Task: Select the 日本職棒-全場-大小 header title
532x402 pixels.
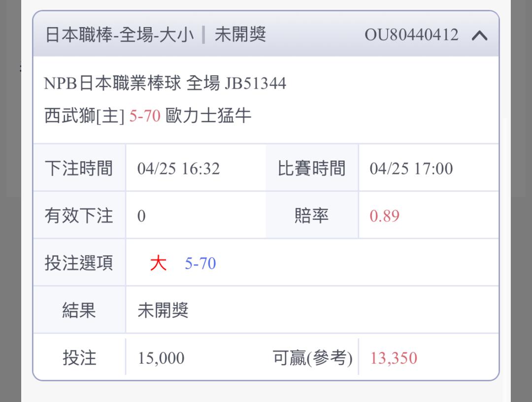Action: tap(119, 34)
